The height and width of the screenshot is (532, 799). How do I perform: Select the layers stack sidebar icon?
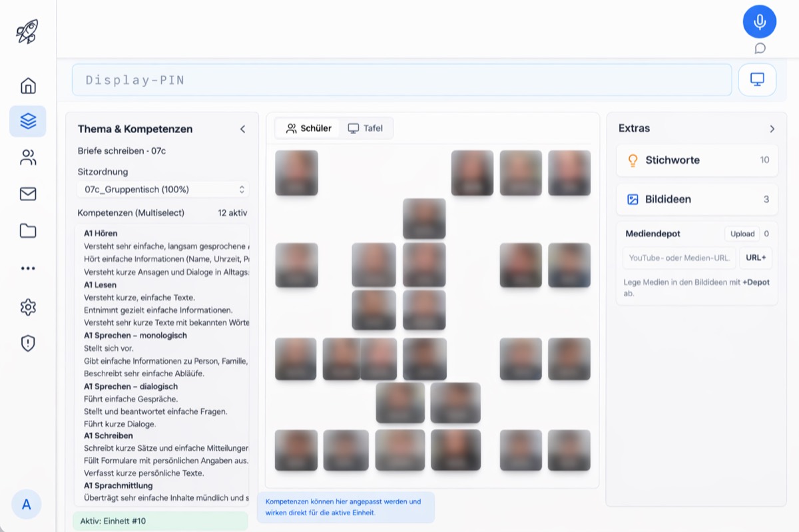click(28, 121)
